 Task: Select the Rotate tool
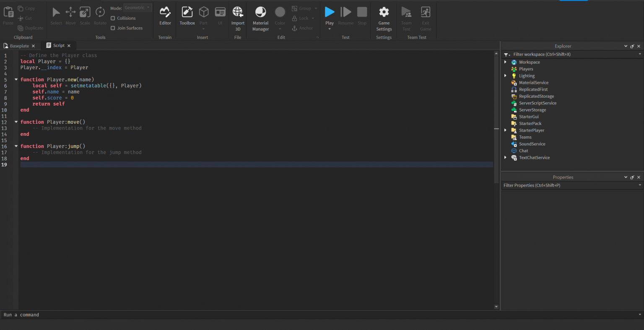point(100,15)
